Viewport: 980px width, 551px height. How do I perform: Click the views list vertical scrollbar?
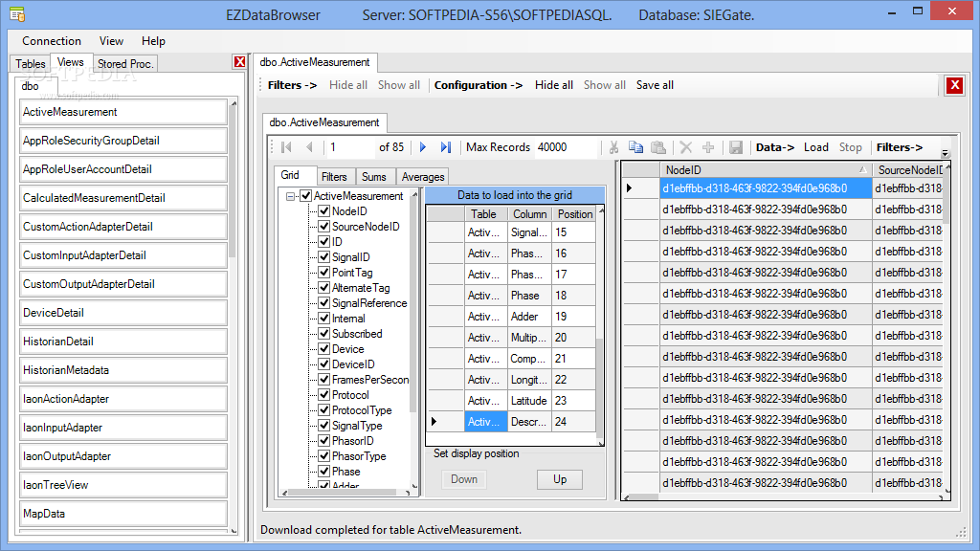(x=234, y=182)
